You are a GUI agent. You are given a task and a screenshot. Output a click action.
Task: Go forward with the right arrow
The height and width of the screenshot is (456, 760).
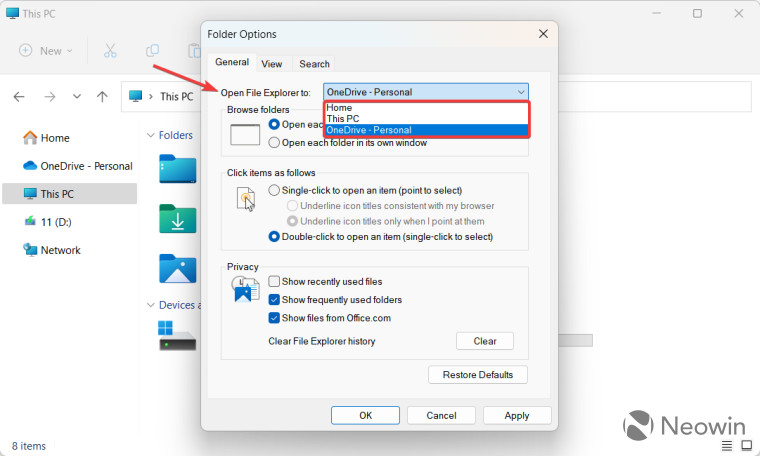(49, 97)
